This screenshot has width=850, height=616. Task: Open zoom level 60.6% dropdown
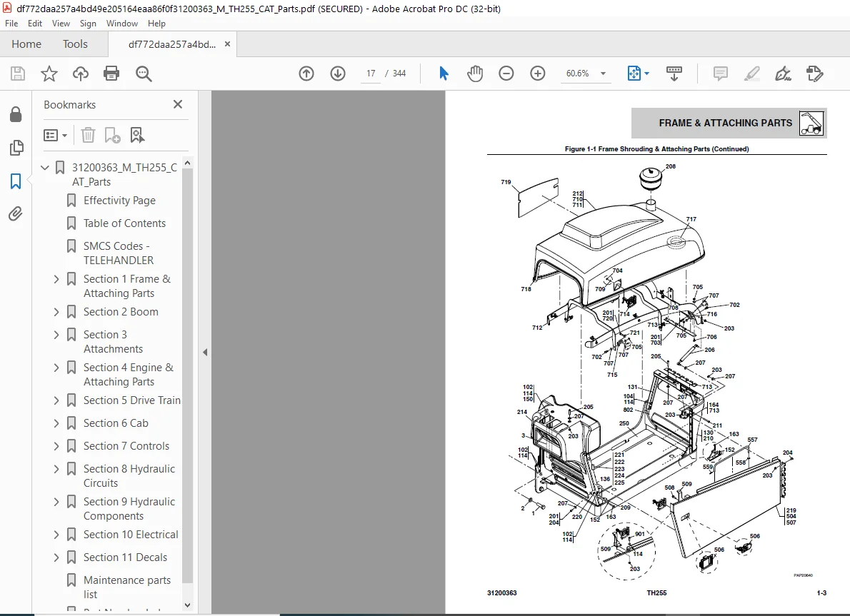tap(603, 73)
